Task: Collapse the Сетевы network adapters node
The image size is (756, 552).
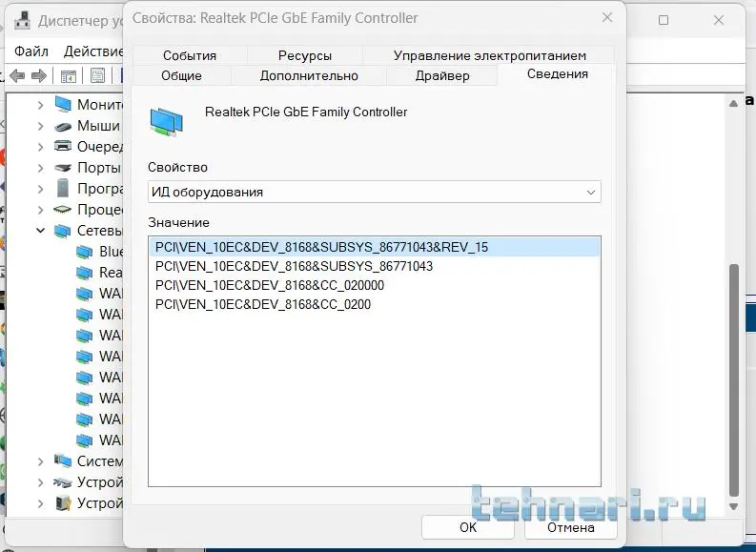Action: point(41,231)
